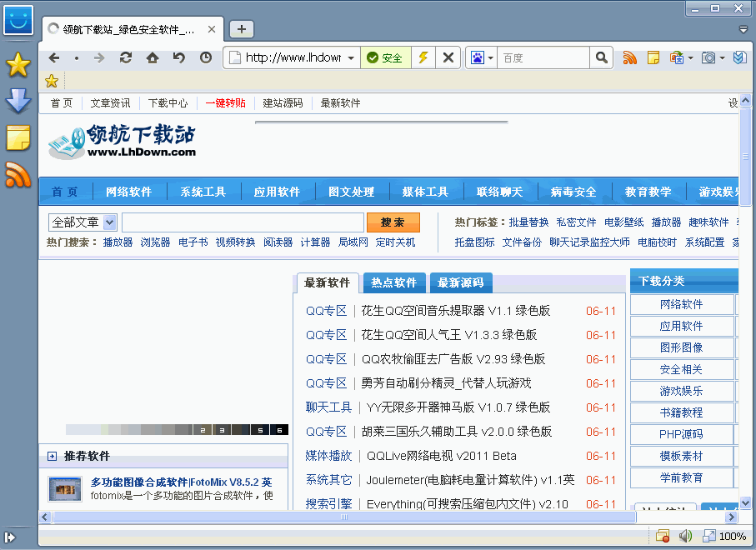Click the yellow note icon in top toolbar
Viewport: 756px width, 550px height.
tap(653, 57)
